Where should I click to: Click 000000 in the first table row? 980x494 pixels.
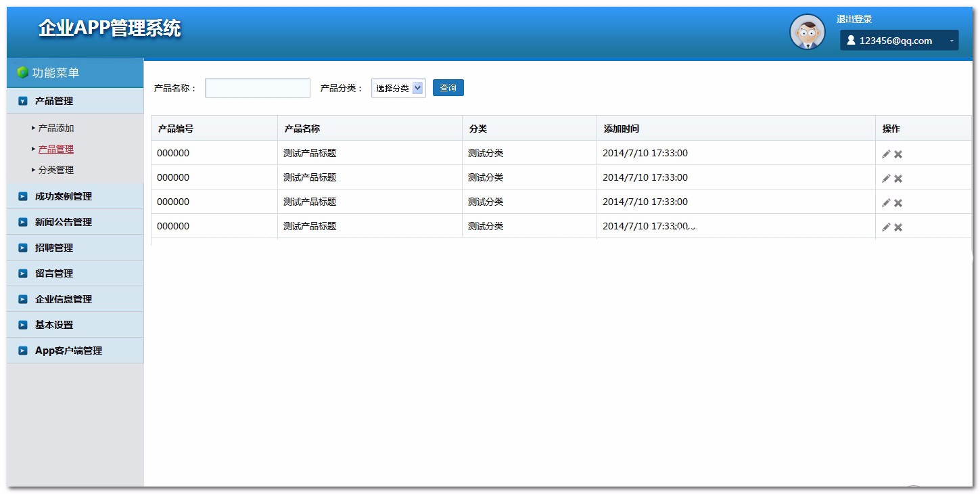click(x=173, y=153)
